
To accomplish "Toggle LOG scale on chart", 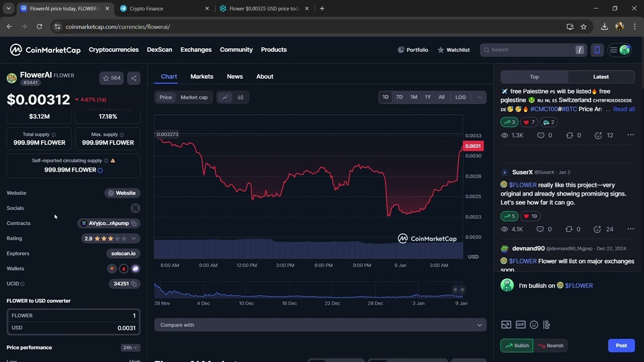I will pyautogui.click(x=460, y=97).
